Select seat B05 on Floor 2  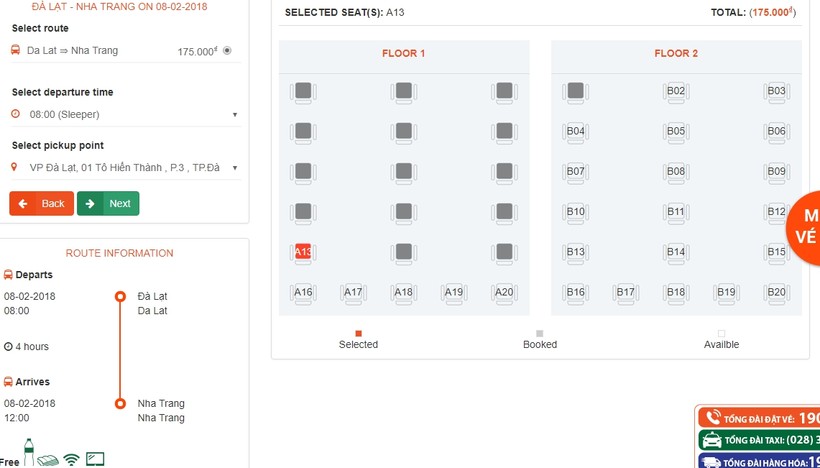point(676,131)
